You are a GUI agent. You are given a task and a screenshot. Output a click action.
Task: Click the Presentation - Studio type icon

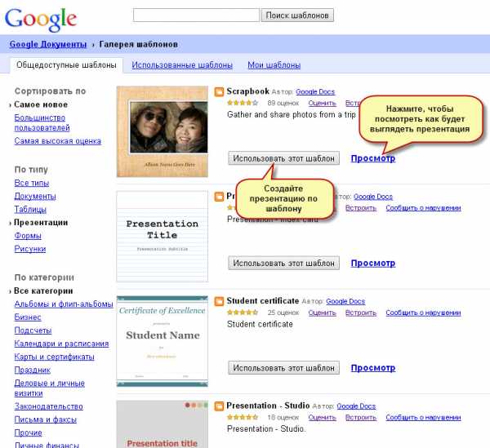[x=219, y=406]
